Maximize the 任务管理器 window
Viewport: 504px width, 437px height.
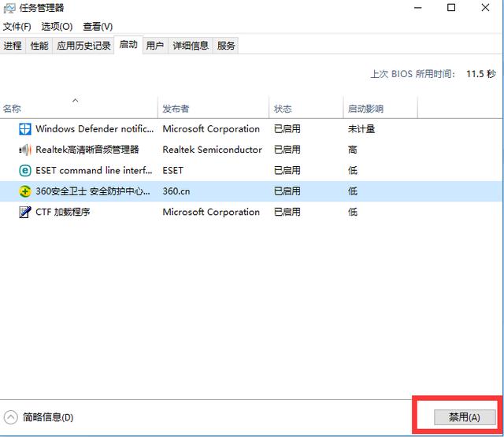(x=451, y=8)
